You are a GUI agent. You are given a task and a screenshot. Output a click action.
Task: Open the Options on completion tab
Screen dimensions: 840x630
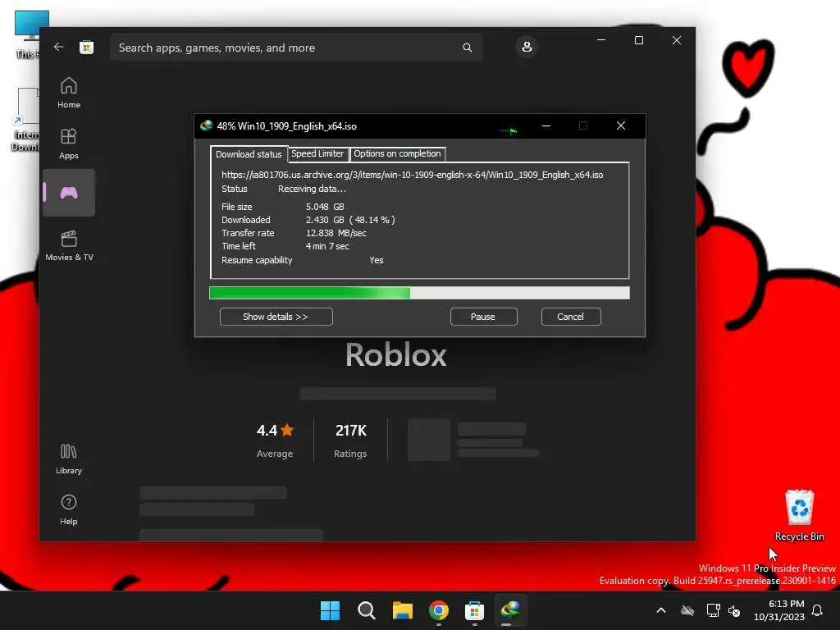397,153
